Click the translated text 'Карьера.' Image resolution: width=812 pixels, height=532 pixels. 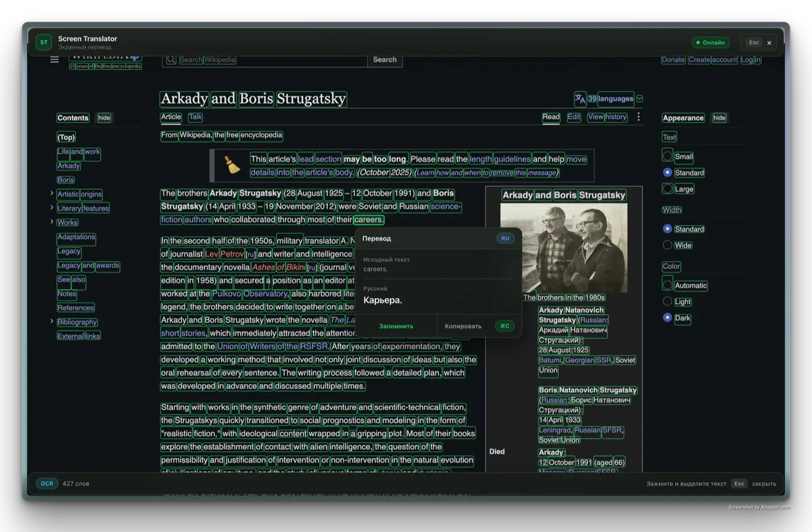383,300
